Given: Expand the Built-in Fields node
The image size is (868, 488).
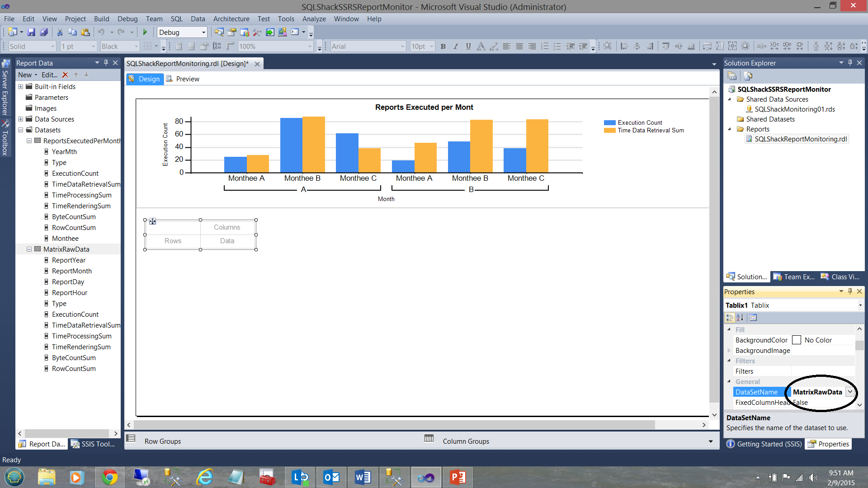Looking at the screenshot, I should [x=20, y=86].
